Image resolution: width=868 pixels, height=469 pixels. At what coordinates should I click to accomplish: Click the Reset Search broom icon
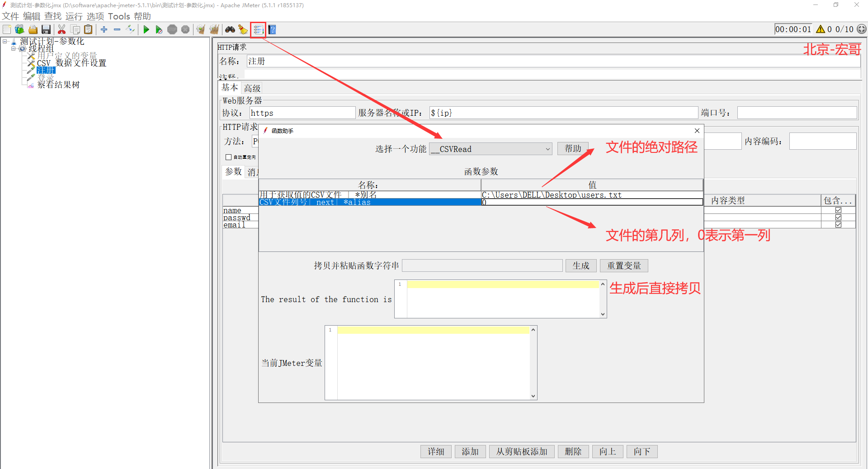243,29
